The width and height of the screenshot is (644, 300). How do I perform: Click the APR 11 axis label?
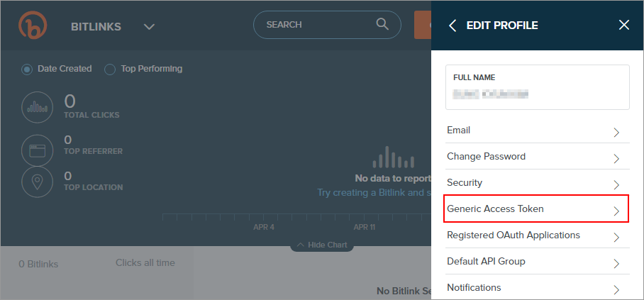tap(365, 227)
